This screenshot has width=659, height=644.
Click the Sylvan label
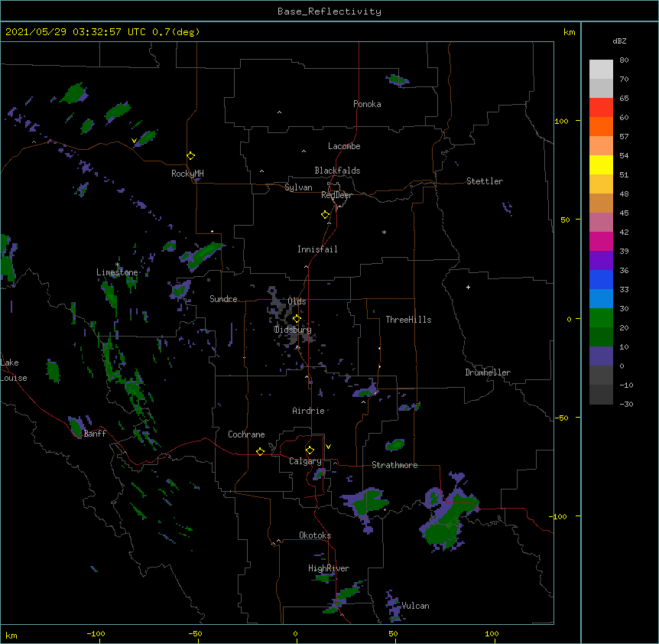pyautogui.click(x=298, y=187)
